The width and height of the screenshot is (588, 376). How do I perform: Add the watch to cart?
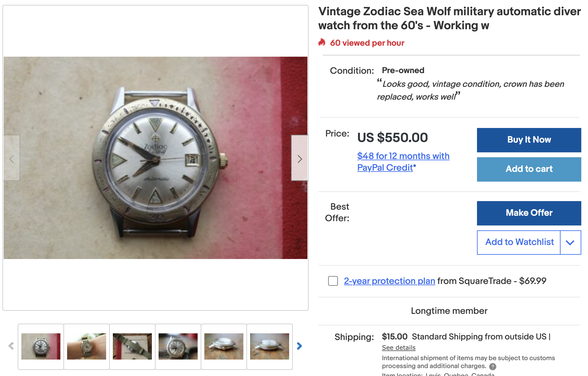coord(529,169)
